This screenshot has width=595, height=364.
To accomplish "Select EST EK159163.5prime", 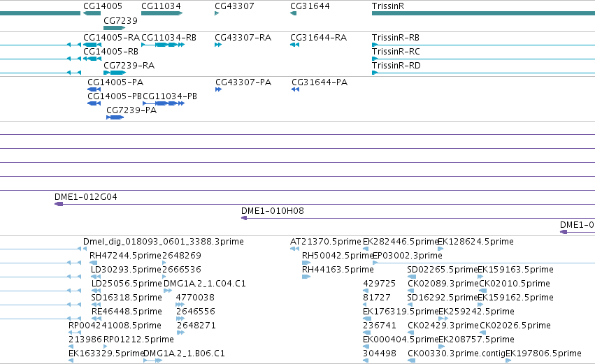I will 515,270.
